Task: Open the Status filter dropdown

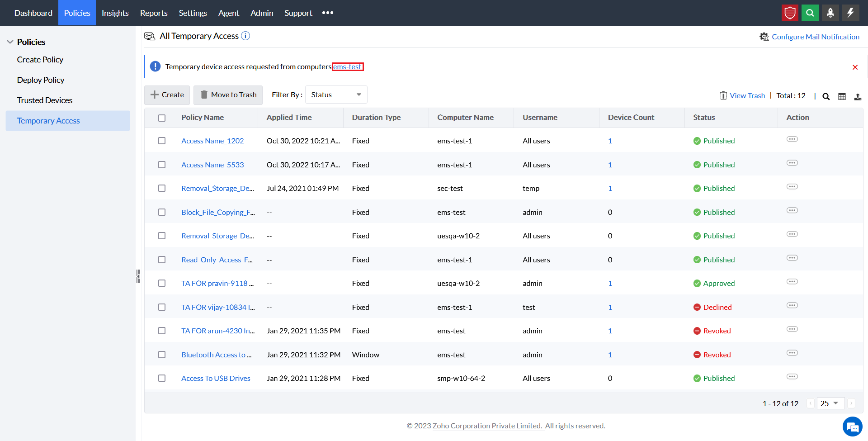Action: pyautogui.click(x=336, y=95)
